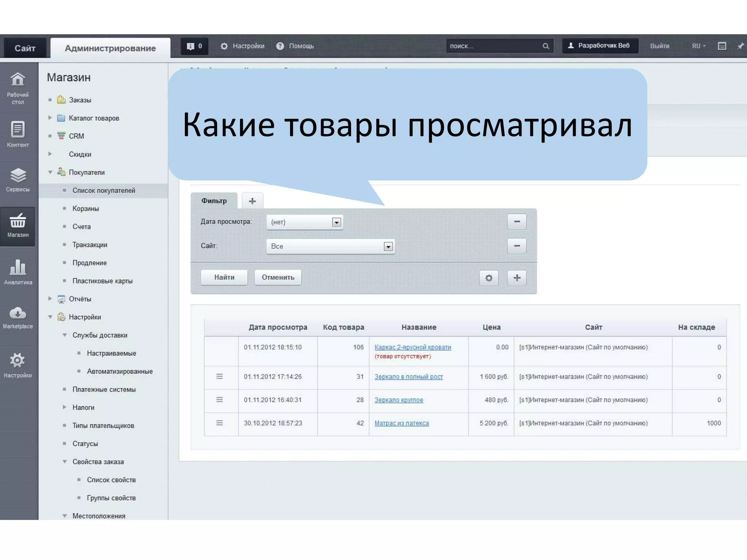This screenshot has height=560, width=747.
Task: Open Настройки gear in left sidebar
Action: pos(18,365)
